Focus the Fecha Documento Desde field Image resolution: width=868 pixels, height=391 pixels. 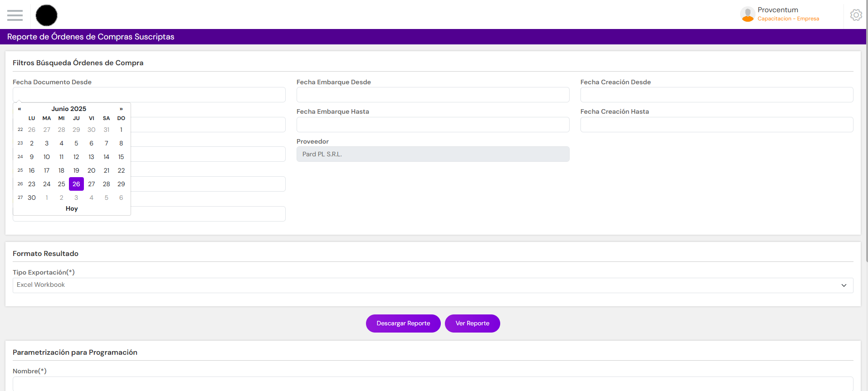pyautogui.click(x=149, y=95)
